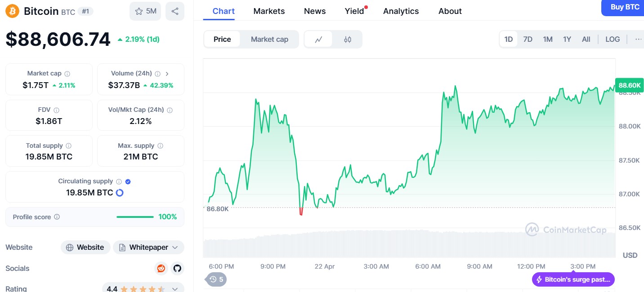Switch to candlestick chart view icon

347,40
